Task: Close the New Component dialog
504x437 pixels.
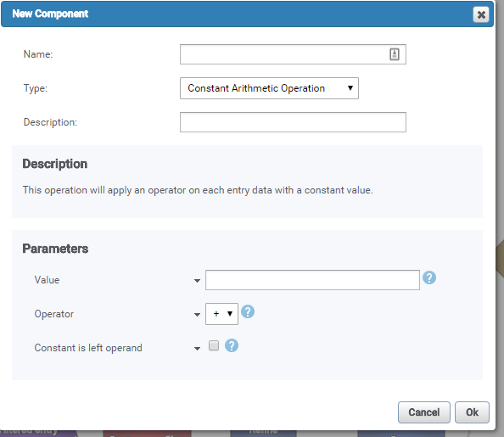Action: [x=481, y=14]
